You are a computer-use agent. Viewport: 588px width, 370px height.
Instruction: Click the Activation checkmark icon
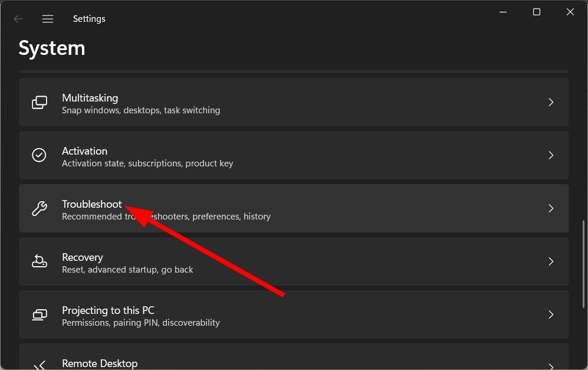click(x=39, y=155)
